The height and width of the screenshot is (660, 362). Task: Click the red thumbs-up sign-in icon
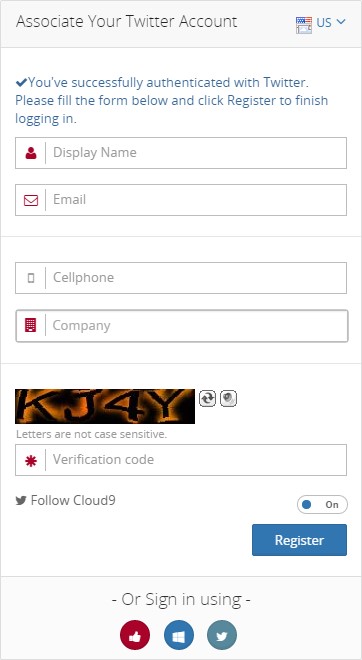135,635
